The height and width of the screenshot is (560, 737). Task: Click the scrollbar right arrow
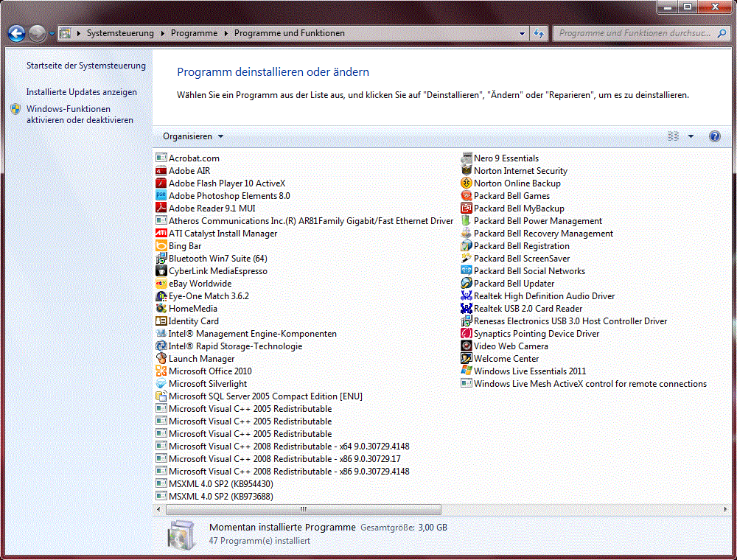point(725,509)
